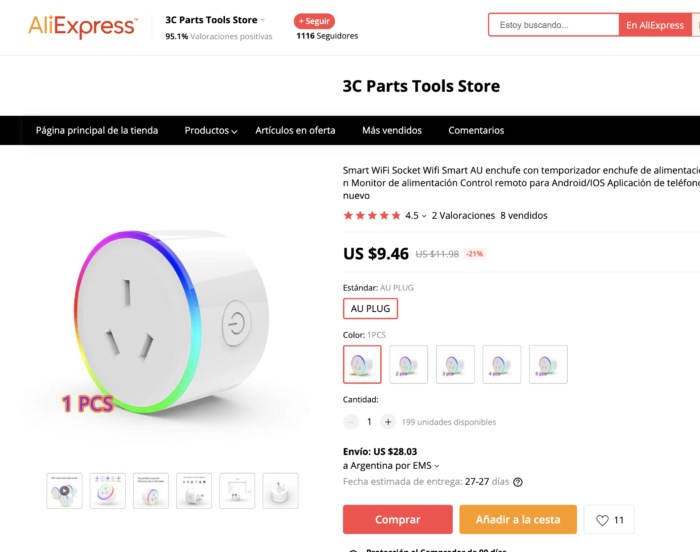Increase quantity with plus button
Screen dimensions: 700x552
tap(388, 422)
